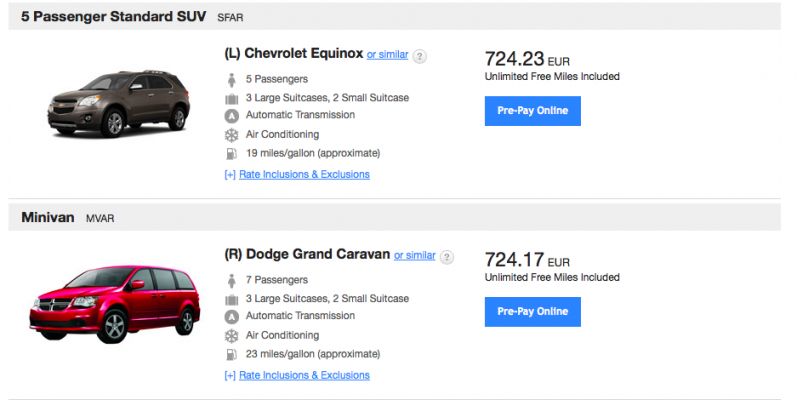Image resolution: width=797 pixels, height=400 pixels.
Task: Click the automatic transmission icon for Equinox
Action: (232, 116)
